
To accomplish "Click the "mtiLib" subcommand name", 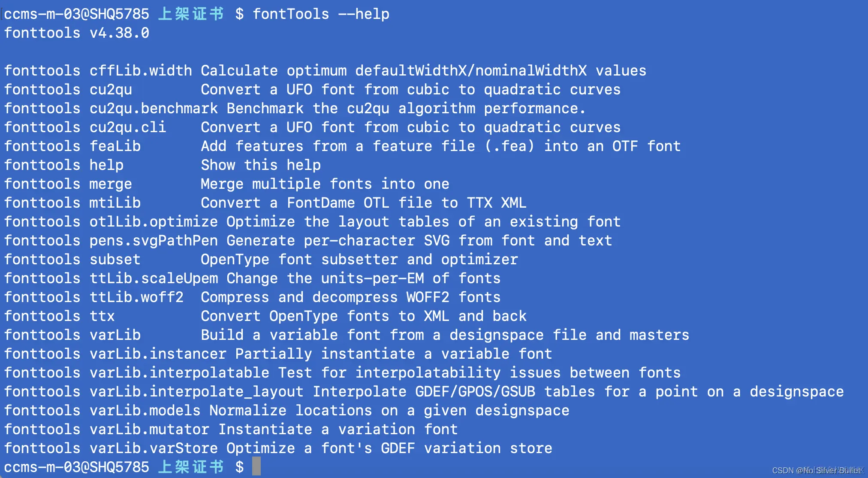I will click(x=115, y=203).
